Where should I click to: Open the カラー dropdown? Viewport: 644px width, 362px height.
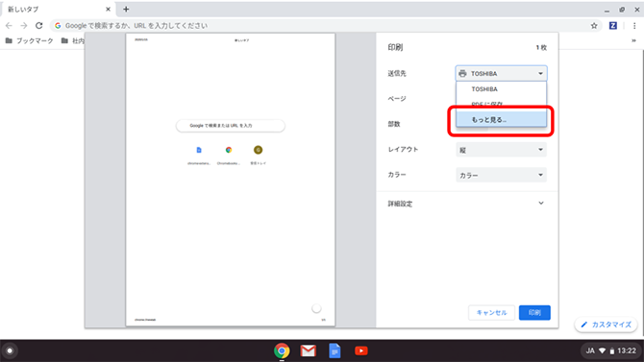501,176
